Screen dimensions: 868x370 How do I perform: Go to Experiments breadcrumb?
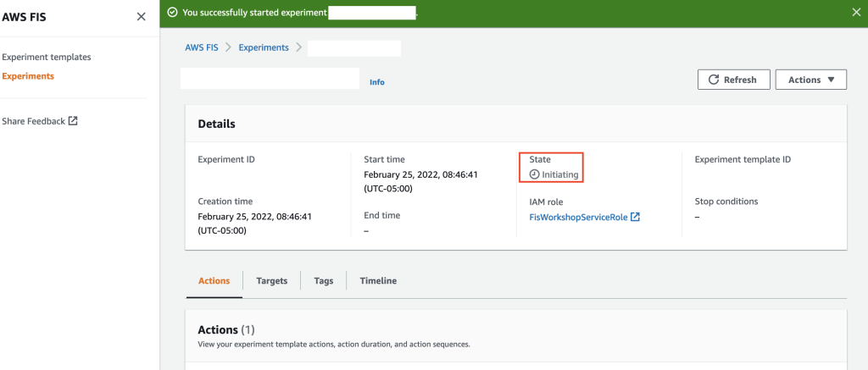[264, 47]
